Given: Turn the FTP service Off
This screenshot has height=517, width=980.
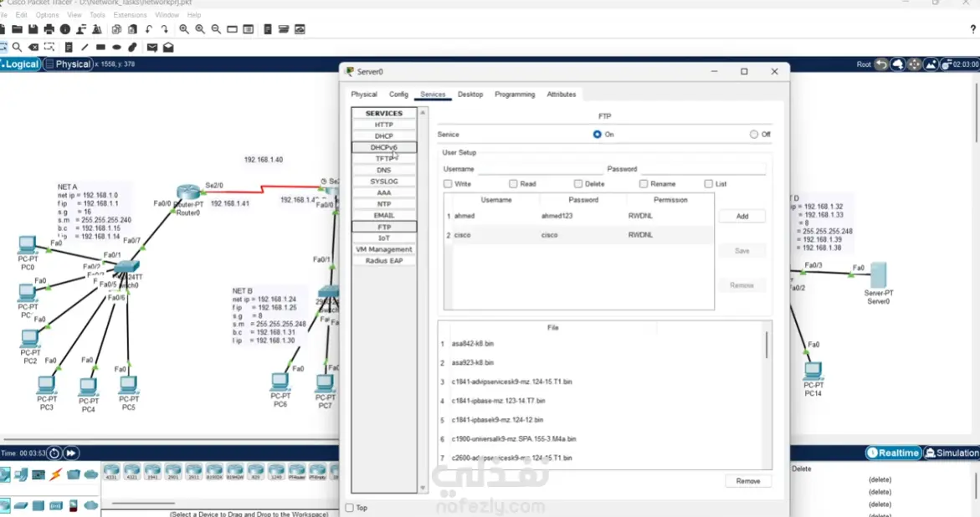Looking at the screenshot, I should coord(754,134).
